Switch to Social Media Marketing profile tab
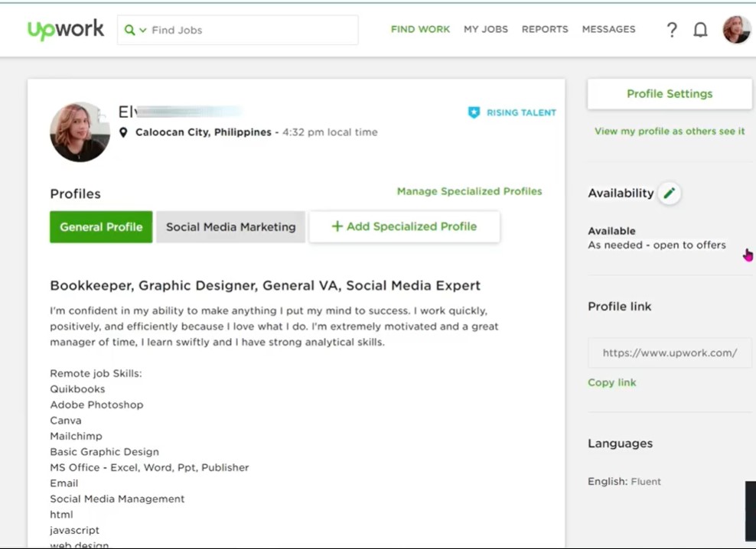The height and width of the screenshot is (549, 756). (230, 226)
